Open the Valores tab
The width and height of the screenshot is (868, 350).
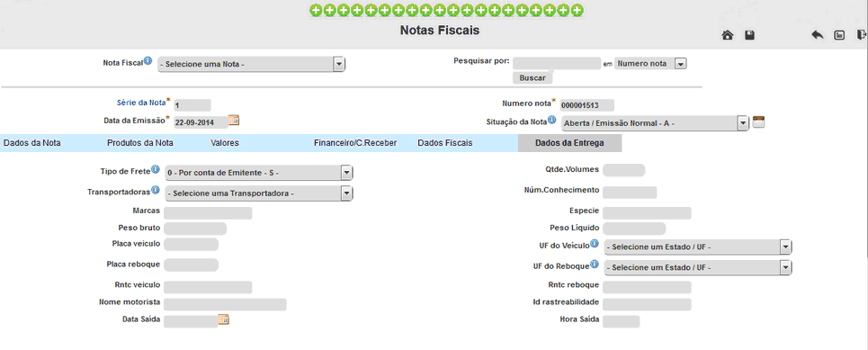[x=225, y=143]
